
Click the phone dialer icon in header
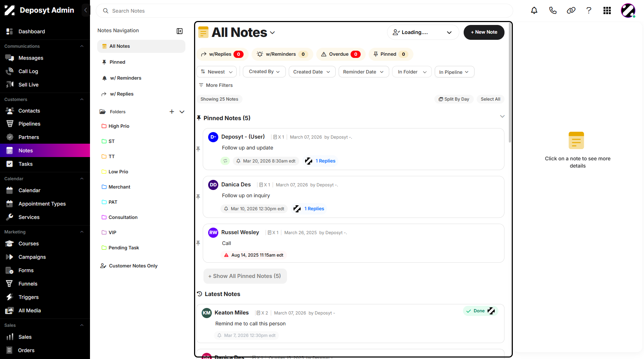point(553,10)
